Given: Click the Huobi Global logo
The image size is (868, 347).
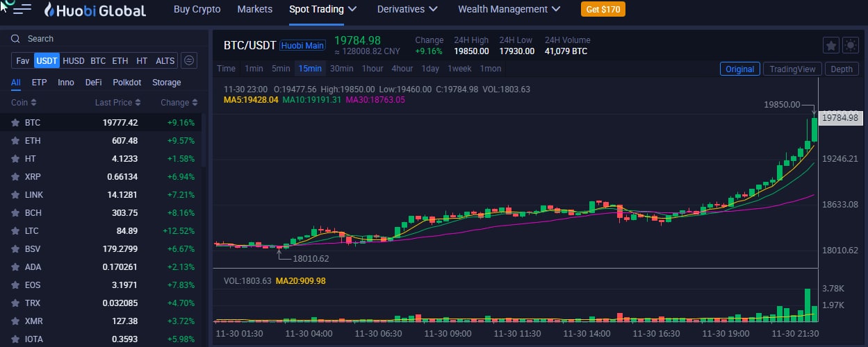Looking at the screenshot, I should [95, 10].
